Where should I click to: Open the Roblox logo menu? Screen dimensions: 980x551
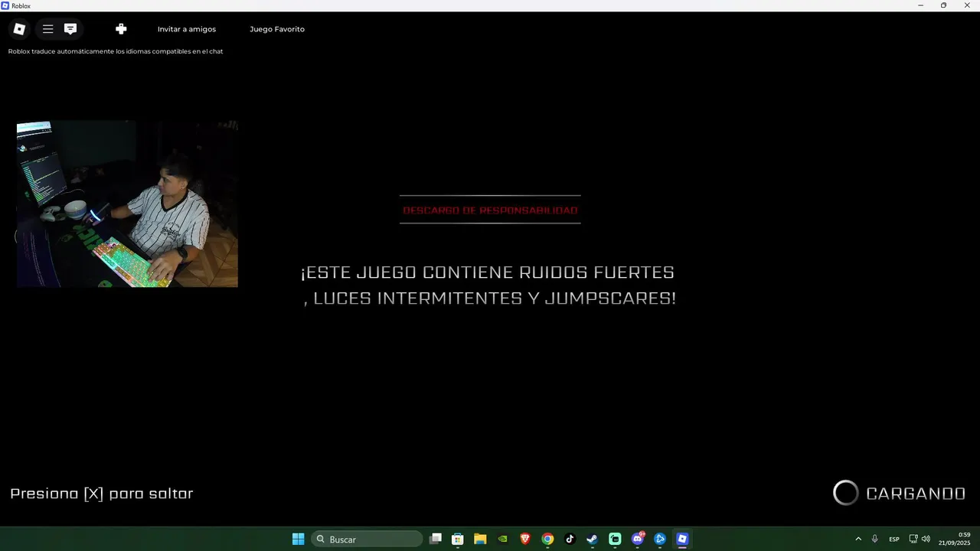point(19,29)
